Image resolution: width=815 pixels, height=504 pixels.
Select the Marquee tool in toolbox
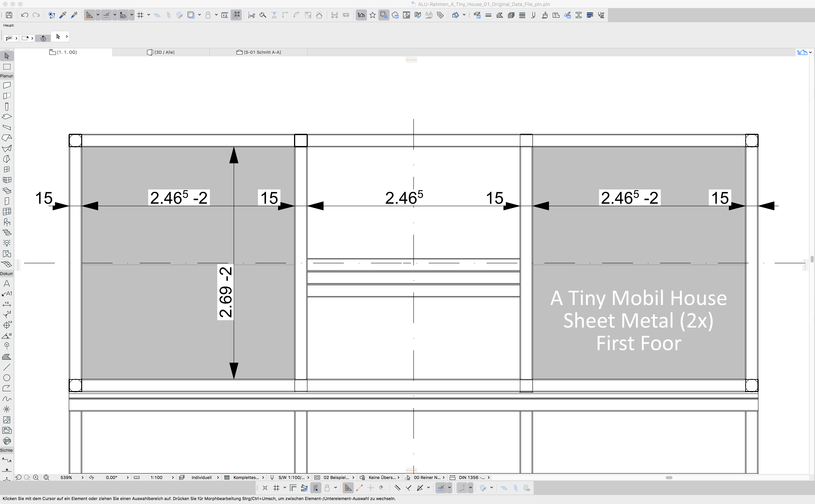[7, 67]
